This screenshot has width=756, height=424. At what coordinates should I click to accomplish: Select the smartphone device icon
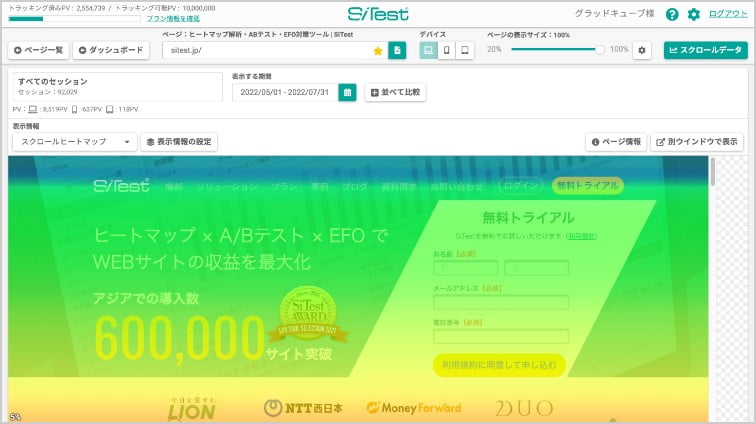click(x=446, y=50)
